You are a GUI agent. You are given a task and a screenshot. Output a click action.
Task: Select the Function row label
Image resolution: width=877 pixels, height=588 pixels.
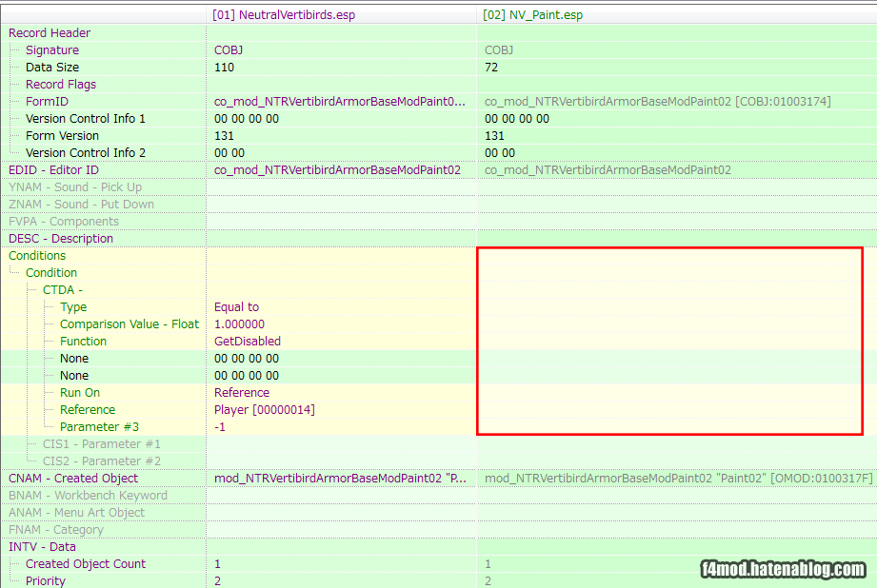tap(83, 341)
